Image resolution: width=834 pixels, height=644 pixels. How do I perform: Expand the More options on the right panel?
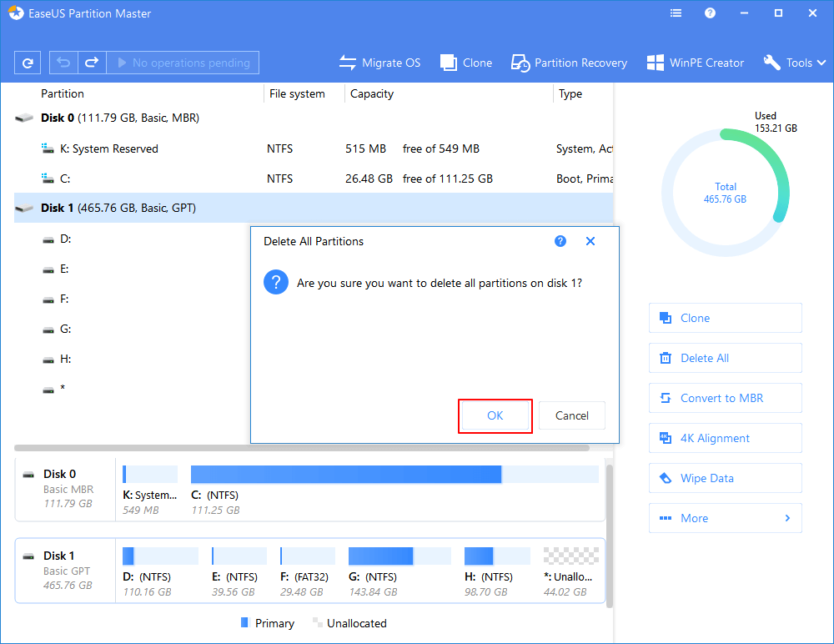click(x=725, y=518)
